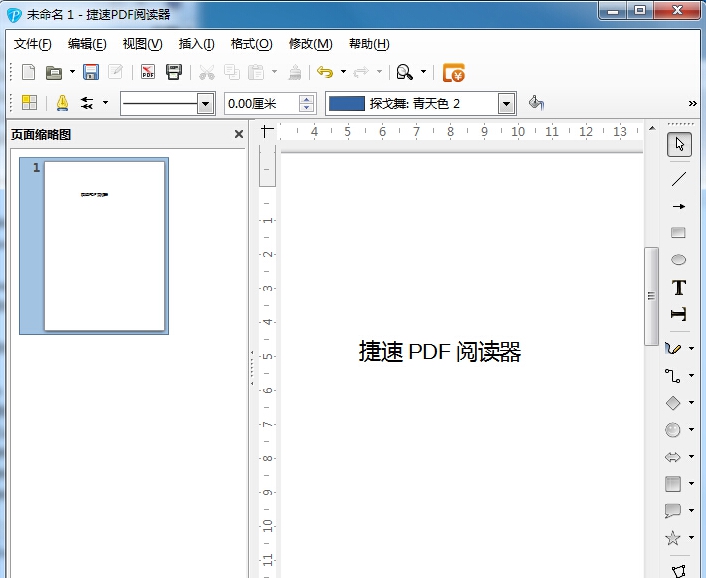Click the 0.00厘米 line width field
Screen dimensions: 706x578
262,104
